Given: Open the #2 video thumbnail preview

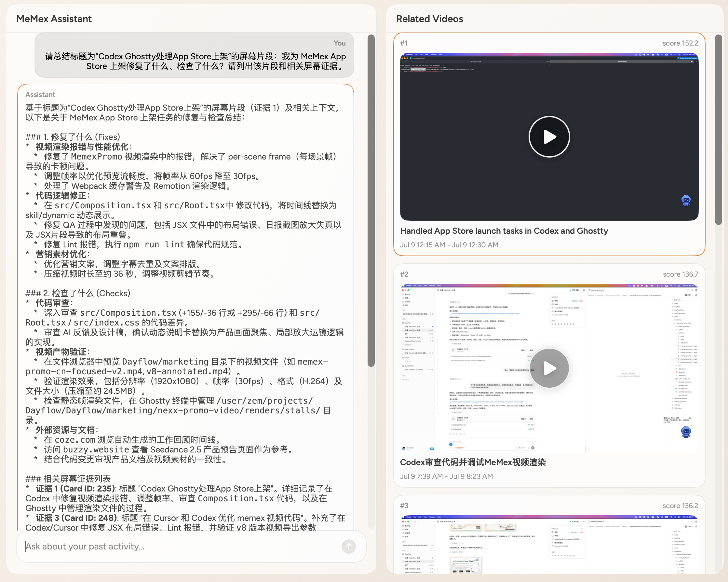Looking at the screenshot, I should [x=549, y=368].
